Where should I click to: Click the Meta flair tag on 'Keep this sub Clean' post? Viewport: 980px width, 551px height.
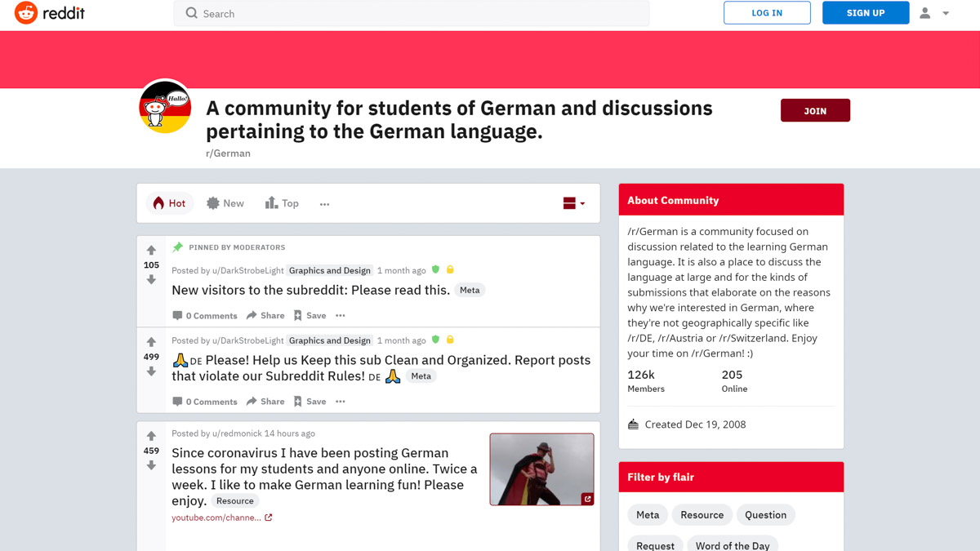click(421, 376)
